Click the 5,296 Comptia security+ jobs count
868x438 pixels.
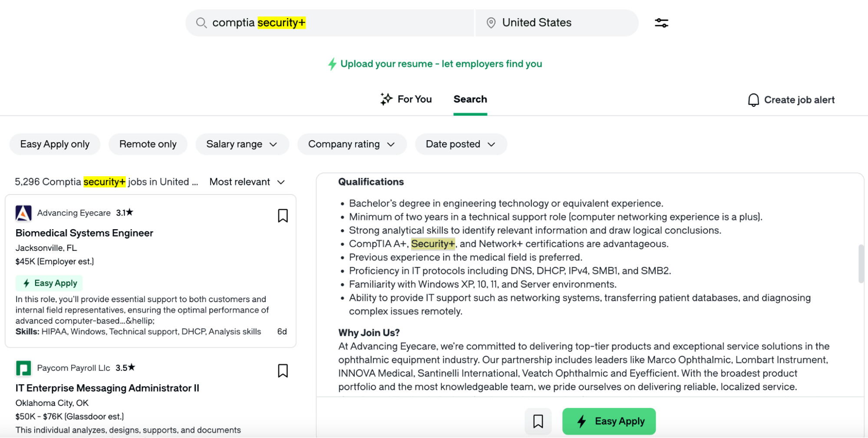pos(106,182)
